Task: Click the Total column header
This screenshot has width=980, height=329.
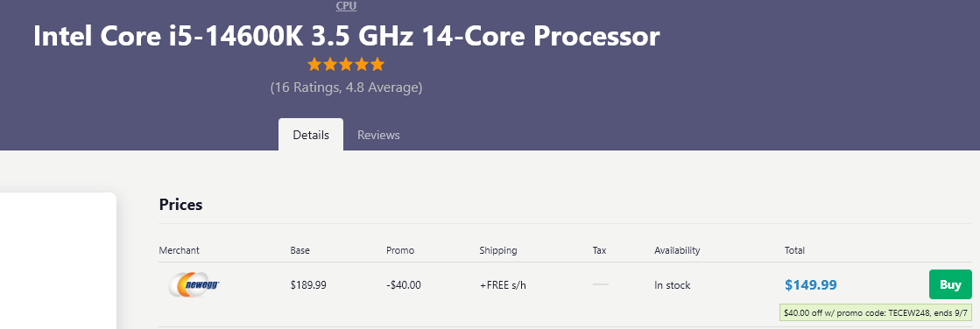Action: (x=794, y=250)
